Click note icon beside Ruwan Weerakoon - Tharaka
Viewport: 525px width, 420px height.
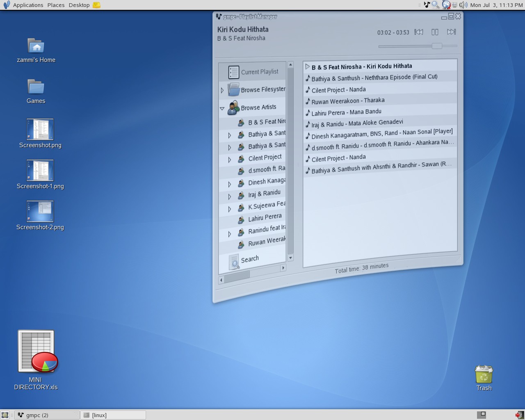[308, 101]
